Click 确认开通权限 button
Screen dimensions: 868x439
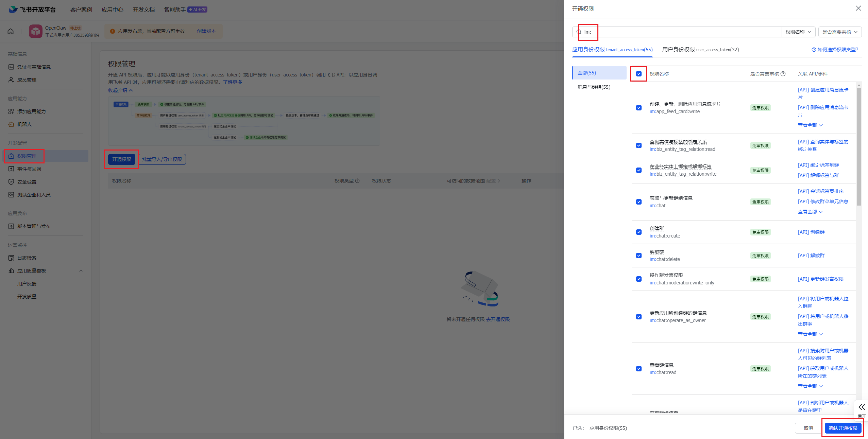843,428
